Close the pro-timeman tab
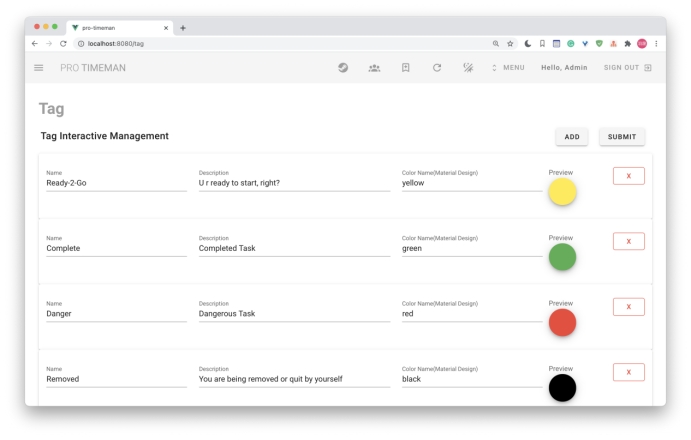This screenshot has width=691, height=440. (x=166, y=28)
